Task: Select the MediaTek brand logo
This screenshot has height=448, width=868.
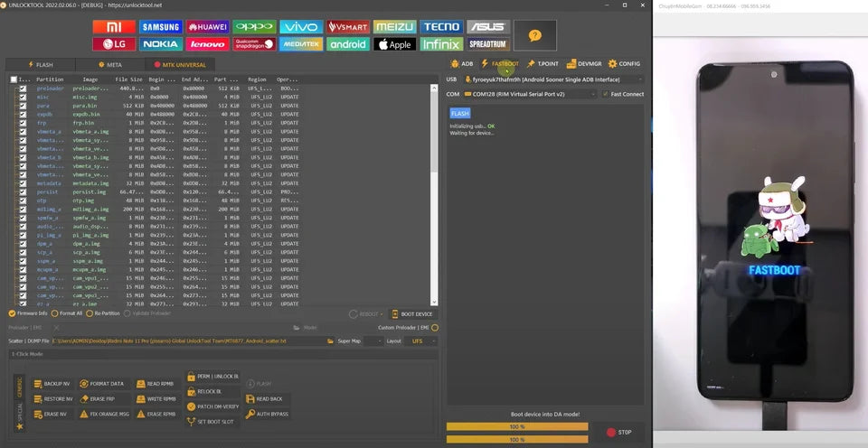Action: point(300,43)
